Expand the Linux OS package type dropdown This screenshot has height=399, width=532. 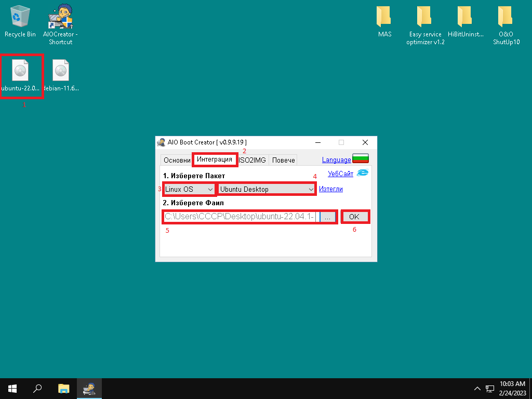189,189
